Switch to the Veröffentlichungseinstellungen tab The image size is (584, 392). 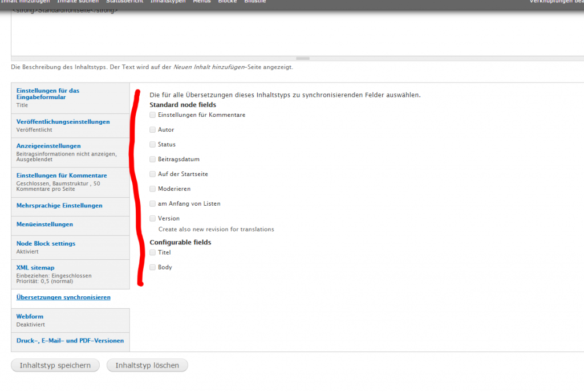coord(63,122)
